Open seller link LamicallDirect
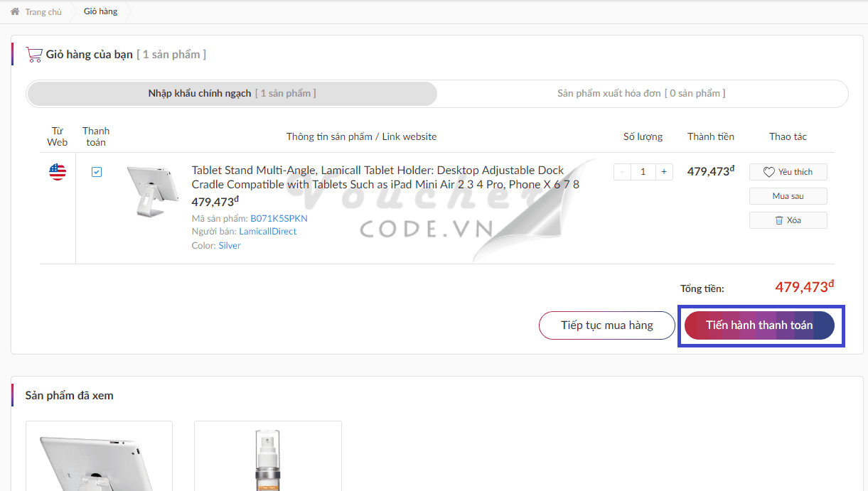This screenshot has height=491, width=868. pyautogui.click(x=267, y=232)
